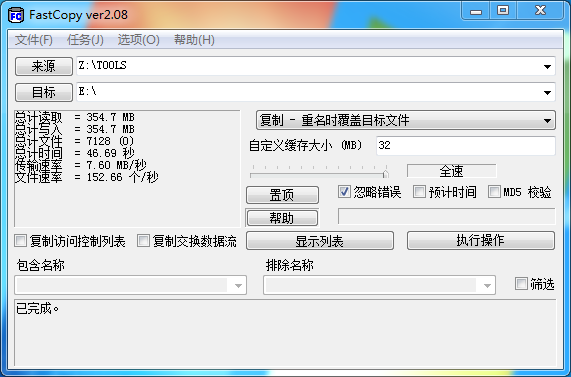Open the copy mode dropdown 复制 - 重名时覆盖目标文件

tap(406, 120)
